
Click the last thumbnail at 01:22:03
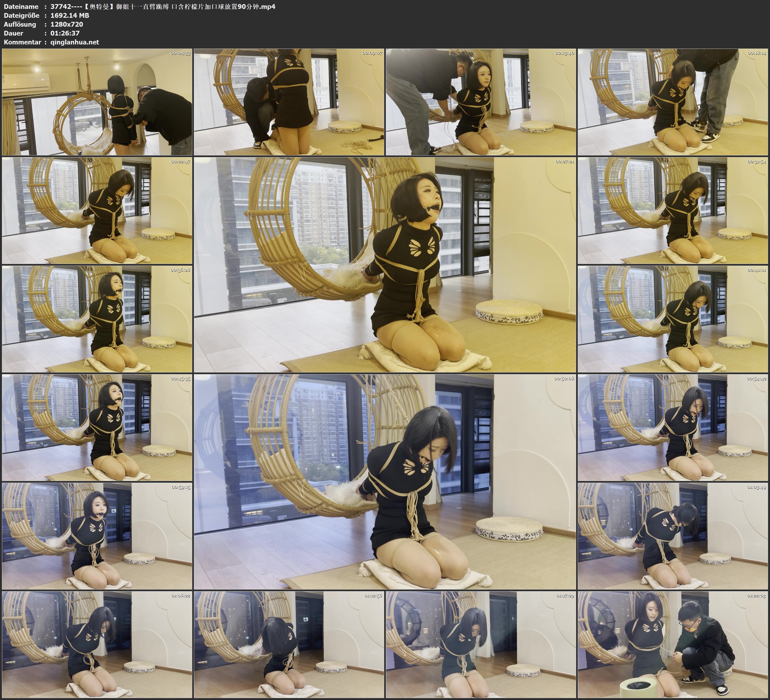pyautogui.click(x=673, y=644)
